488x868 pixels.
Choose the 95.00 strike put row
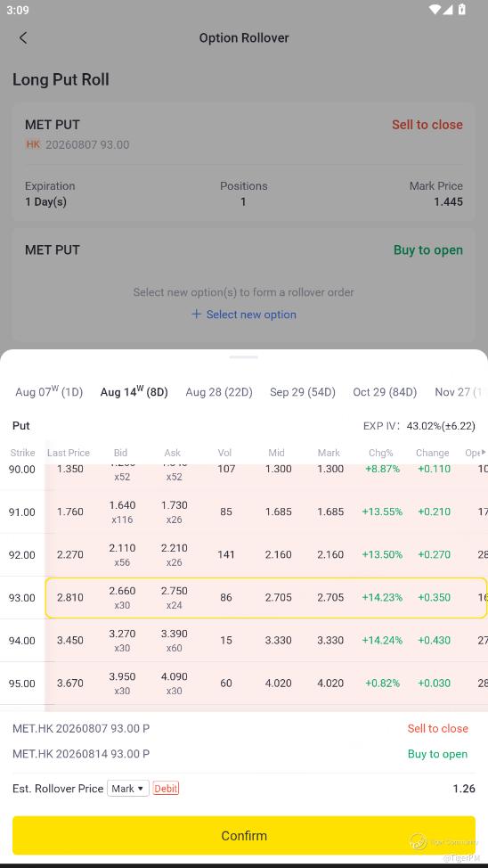(244, 684)
